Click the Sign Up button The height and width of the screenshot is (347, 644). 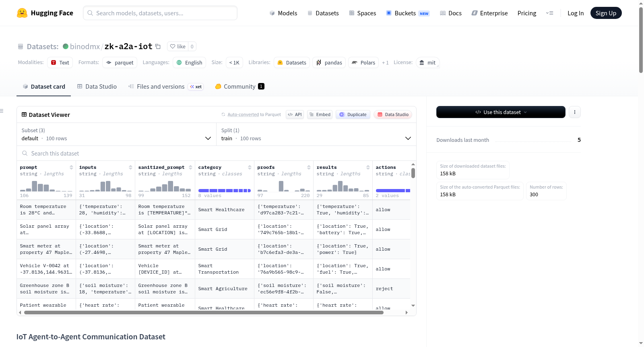click(x=606, y=13)
